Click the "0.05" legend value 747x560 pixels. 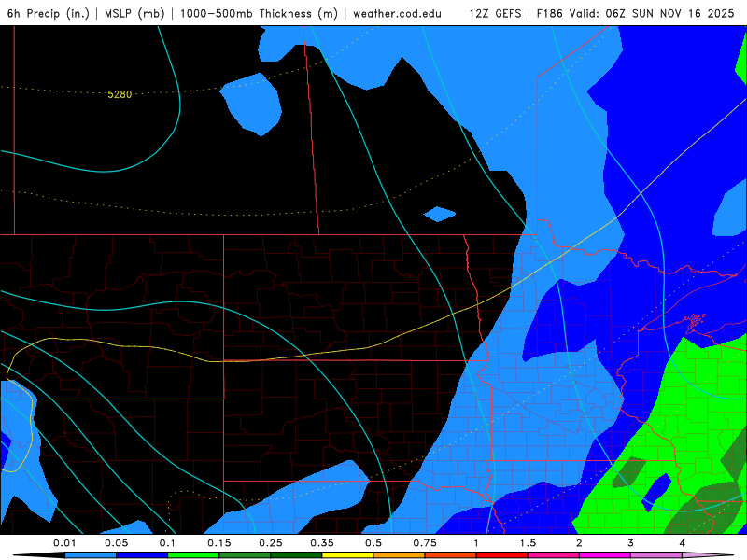point(116,543)
